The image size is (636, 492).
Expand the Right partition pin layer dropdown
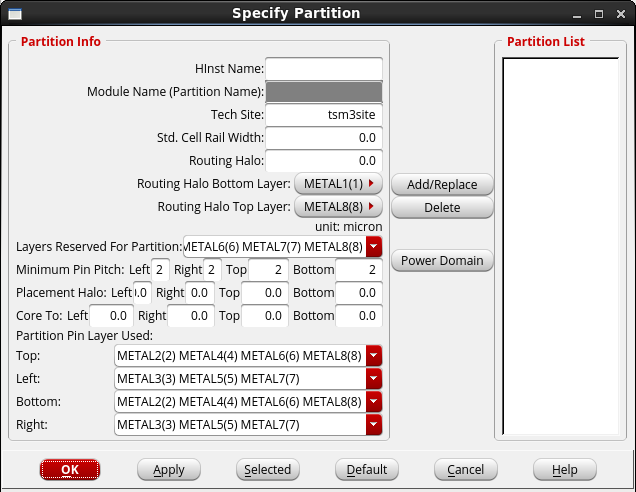click(374, 425)
